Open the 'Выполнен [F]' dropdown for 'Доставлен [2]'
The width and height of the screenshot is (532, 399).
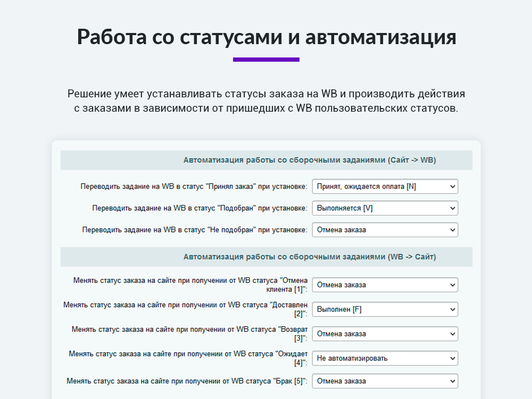point(385,309)
